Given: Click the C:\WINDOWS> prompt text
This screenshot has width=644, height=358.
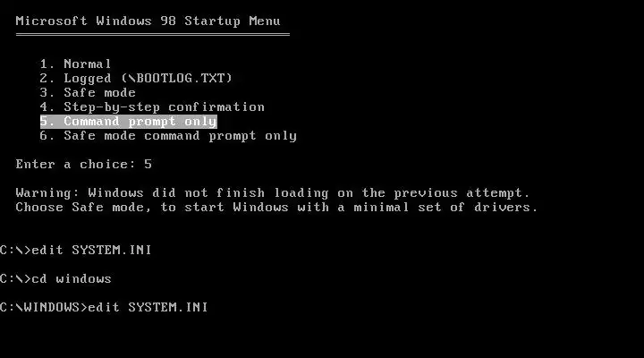Looking at the screenshot, I should point(44,308).
